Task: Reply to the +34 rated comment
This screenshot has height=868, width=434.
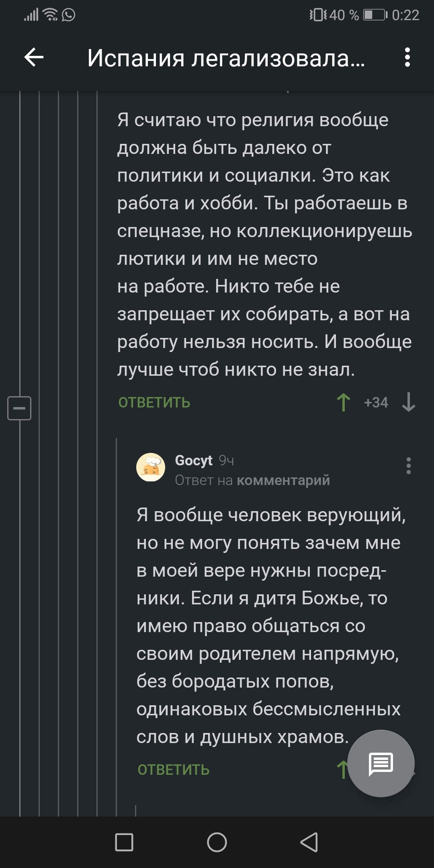Action: tap(154, 403)
